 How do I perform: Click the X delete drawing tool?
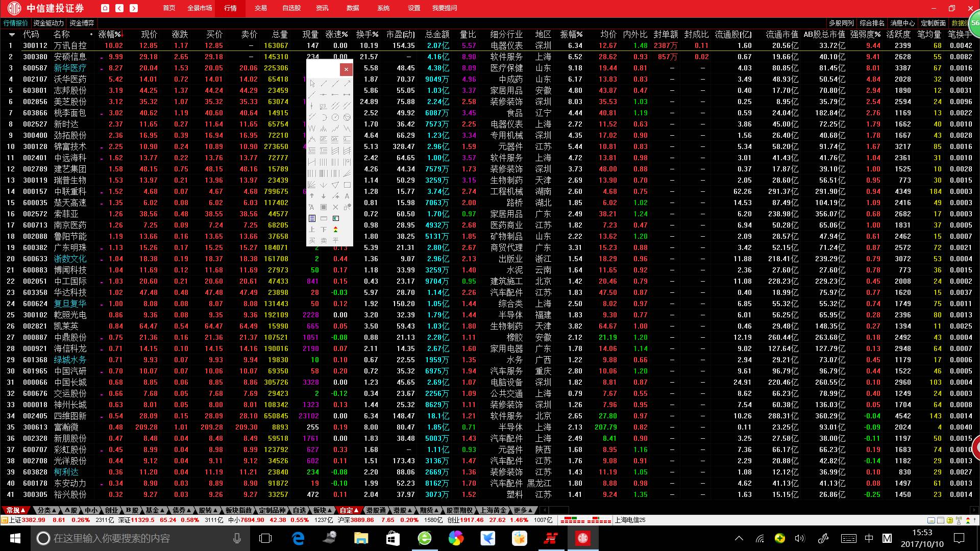point(335,207)
